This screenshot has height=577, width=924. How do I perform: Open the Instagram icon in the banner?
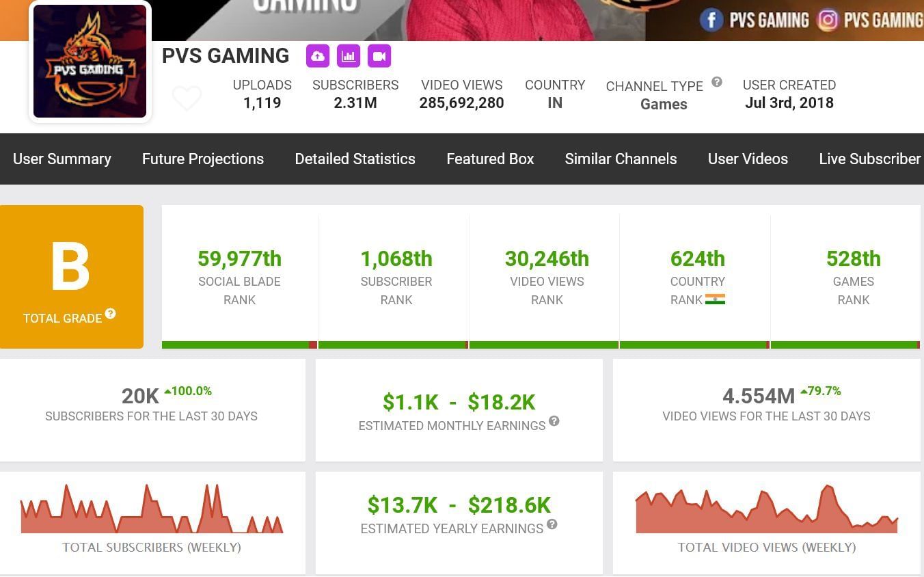[x=828, y=20]
